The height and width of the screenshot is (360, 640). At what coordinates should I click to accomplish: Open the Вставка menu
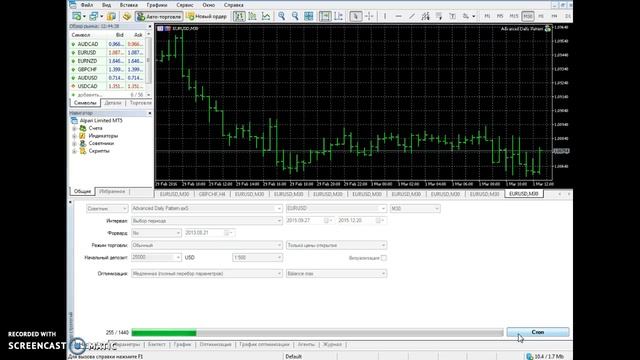129,5
